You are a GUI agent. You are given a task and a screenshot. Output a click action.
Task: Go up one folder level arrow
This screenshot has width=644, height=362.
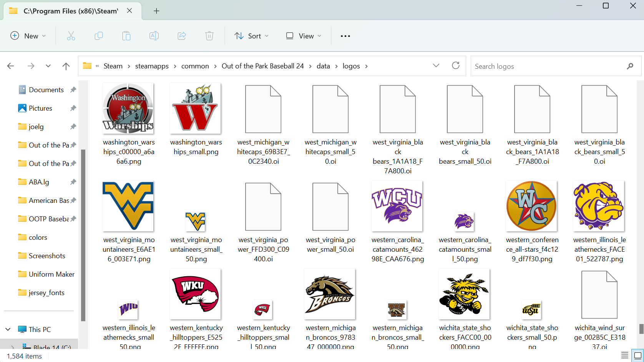point(66,66)
